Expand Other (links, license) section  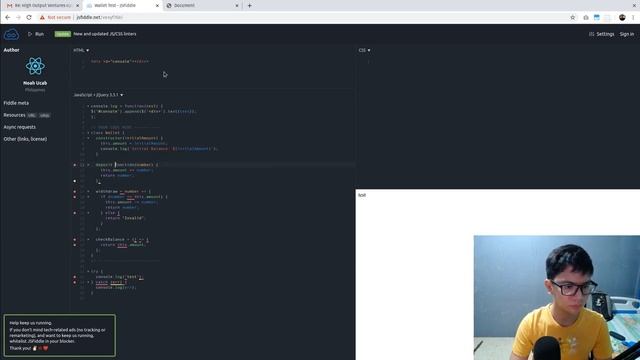25,139
